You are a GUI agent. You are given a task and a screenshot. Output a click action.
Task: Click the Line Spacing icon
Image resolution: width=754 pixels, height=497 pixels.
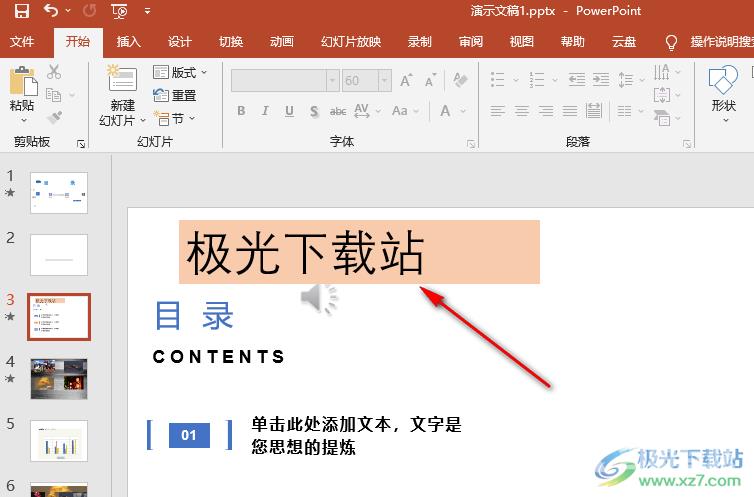625,80
